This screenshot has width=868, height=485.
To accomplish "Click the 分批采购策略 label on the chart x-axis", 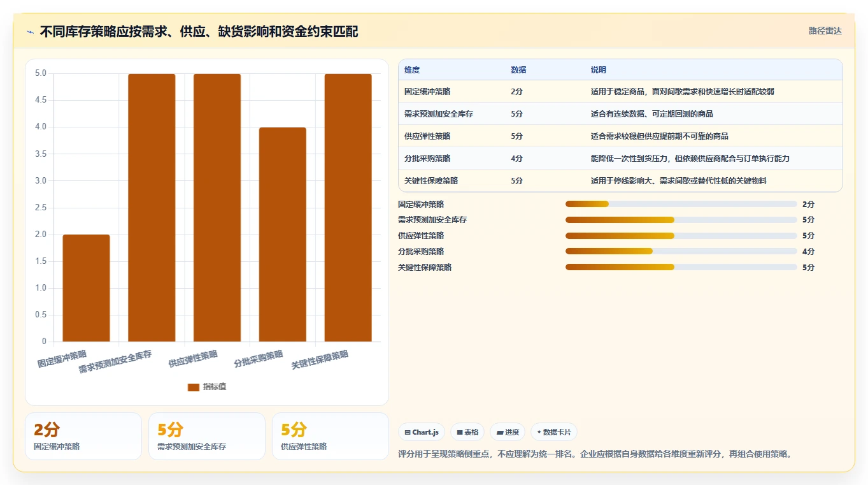I will coord(259,359).
